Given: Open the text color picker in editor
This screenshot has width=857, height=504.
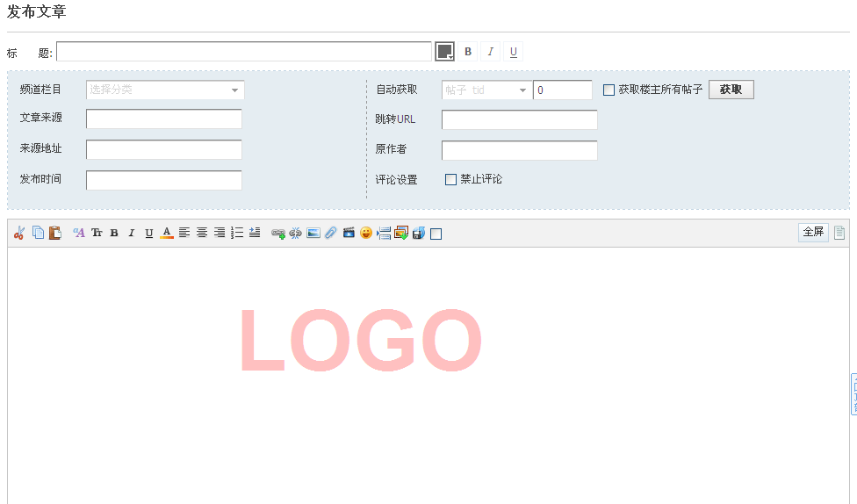Looking at the screenshot, I should coord(167,233).
